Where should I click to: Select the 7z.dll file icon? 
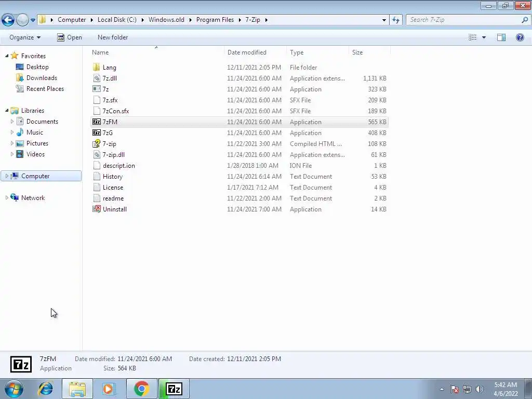pyautogui.click(x=96, y=78)
